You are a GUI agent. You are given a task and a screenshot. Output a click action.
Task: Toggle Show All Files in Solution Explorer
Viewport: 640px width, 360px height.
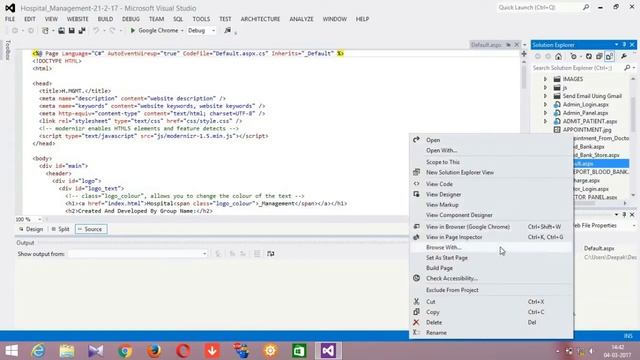pos(609,57)
